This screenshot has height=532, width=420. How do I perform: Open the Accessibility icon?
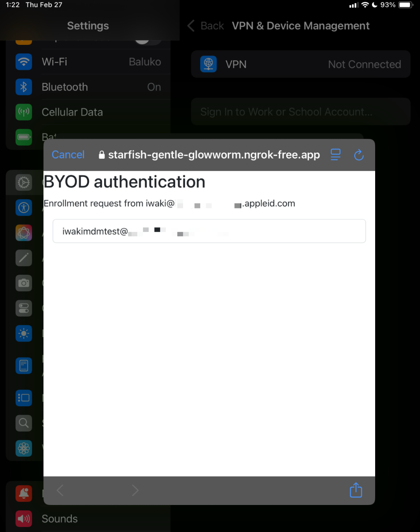[x=24, y=207]
